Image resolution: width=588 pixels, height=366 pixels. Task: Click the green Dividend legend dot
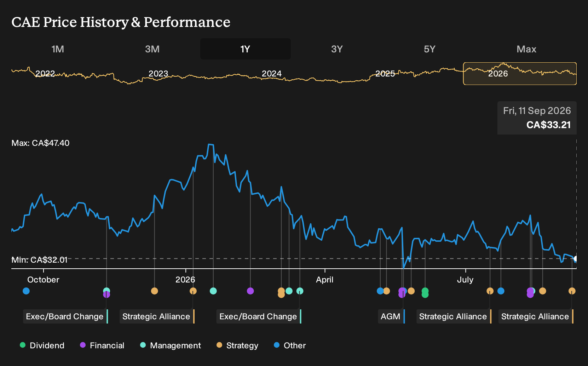[23, 345]
